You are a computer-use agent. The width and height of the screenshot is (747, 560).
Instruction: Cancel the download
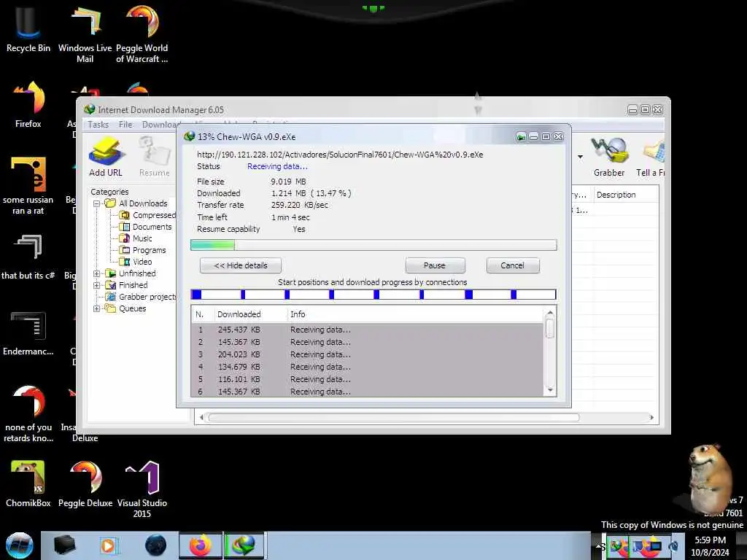(513, 265)
